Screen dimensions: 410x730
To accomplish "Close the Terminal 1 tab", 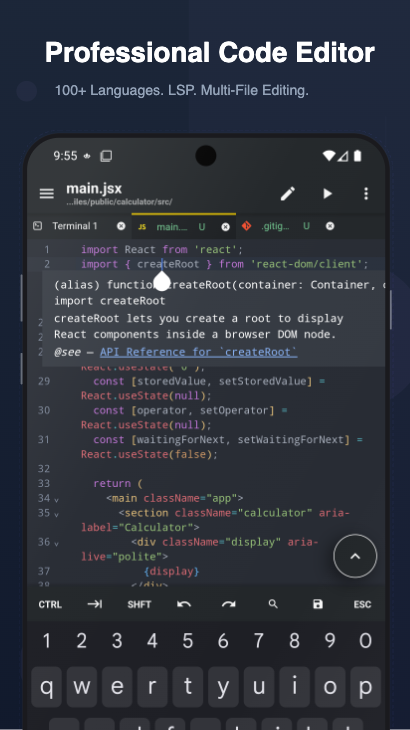I will pyautogui.click(x=121, y=226).
